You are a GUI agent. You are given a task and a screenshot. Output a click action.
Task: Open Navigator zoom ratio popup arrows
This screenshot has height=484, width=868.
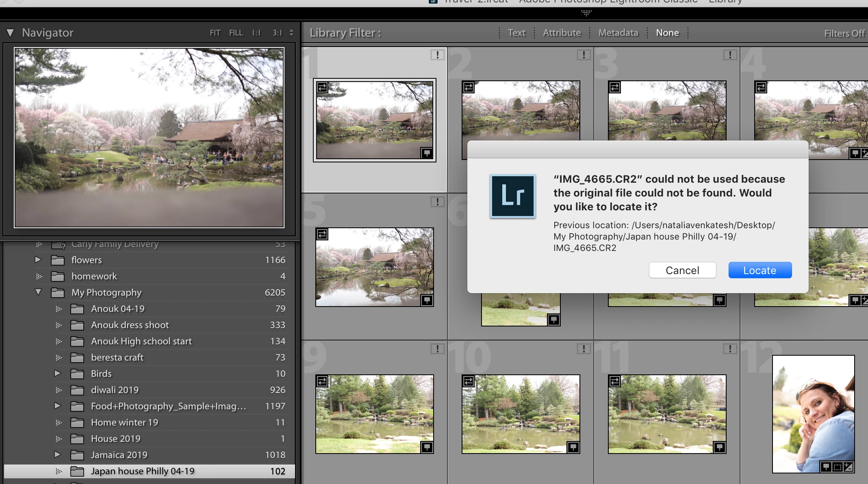pyautogui.click(x=291, y=33)
